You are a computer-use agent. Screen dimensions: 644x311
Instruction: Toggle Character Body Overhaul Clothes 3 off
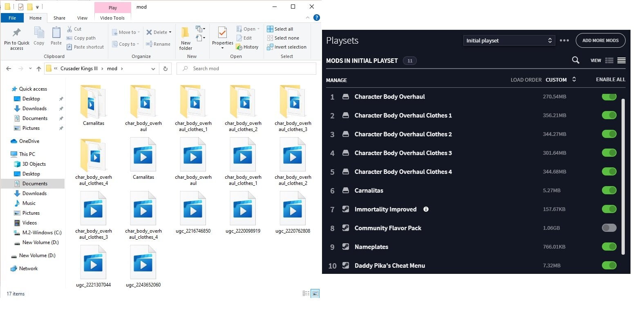609,153
